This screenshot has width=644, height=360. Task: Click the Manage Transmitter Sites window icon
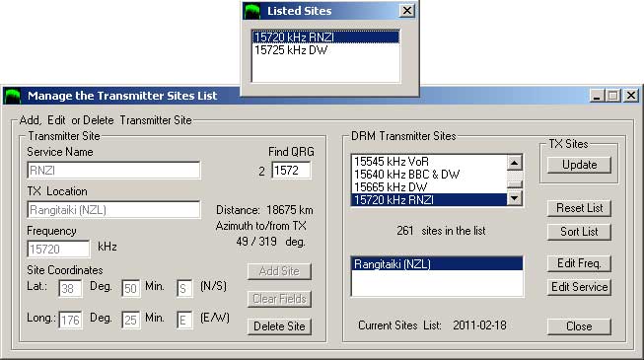(12, 96)
